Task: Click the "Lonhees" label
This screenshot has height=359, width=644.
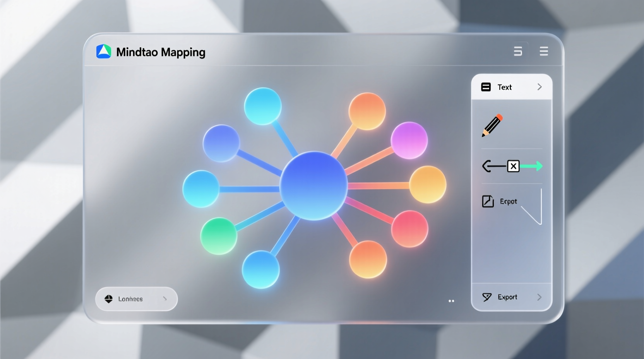Action: pos(130,299)
